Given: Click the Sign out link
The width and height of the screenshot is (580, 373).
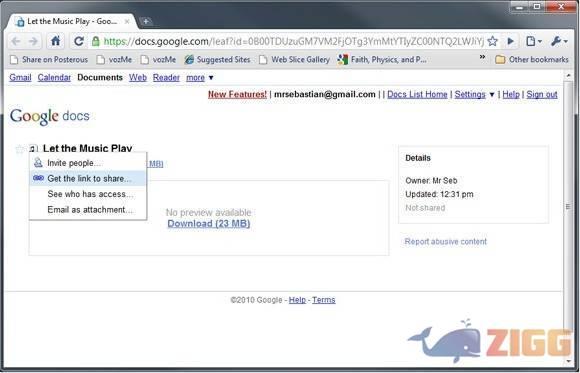Looking at the screenshot, I should click(542, 94).
